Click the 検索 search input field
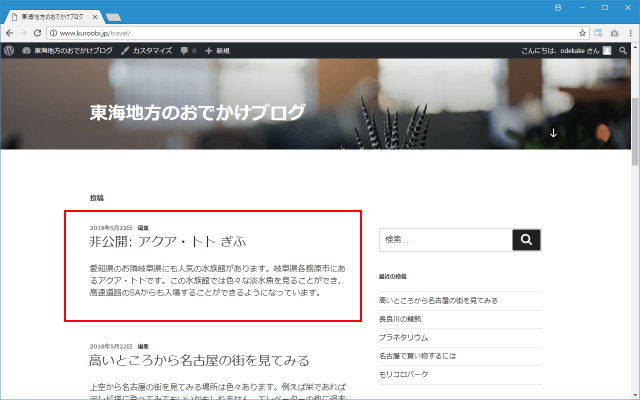The image size is (640, 400). pos(446,240)
